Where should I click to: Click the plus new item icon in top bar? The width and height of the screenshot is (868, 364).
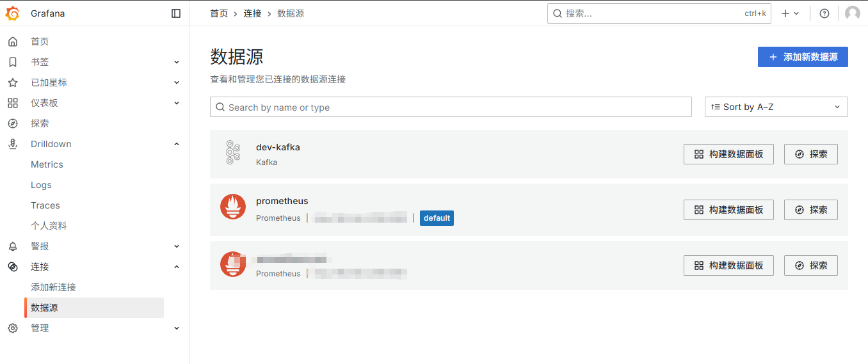coord(785,13)
